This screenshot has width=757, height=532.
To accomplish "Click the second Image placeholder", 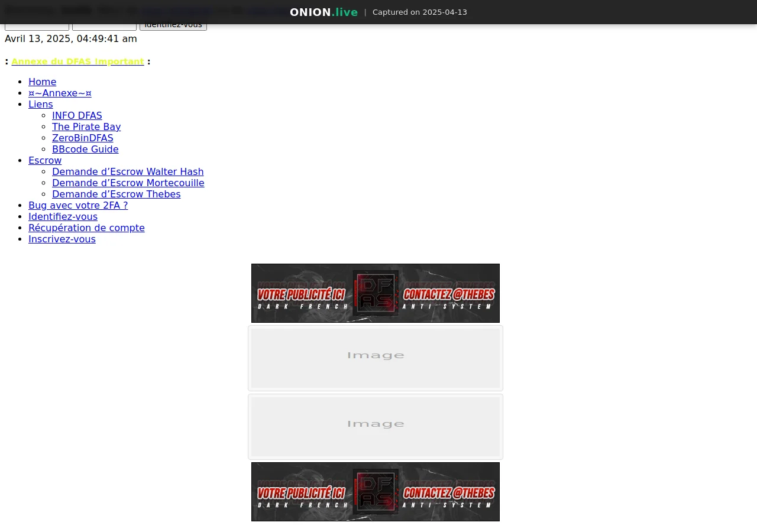I will [375, 426].
